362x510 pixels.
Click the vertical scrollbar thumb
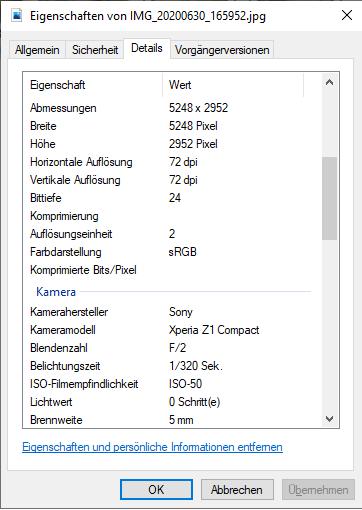click(x=329, y=198)
